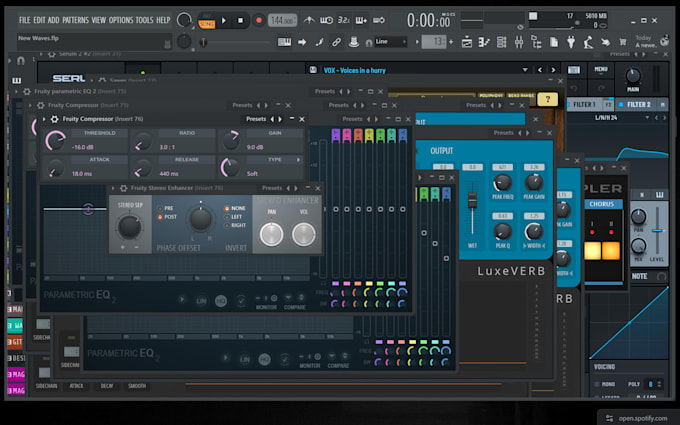Enable wait for input before recording

point(326,20)
